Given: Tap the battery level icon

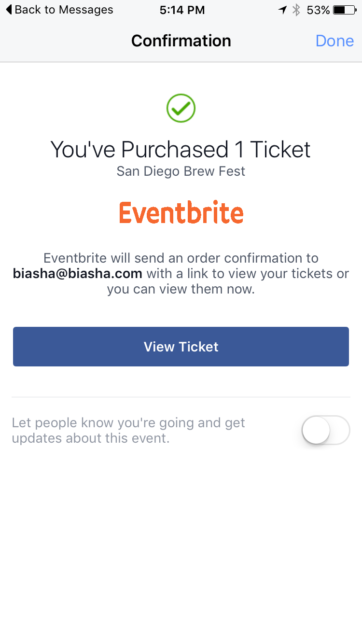Looking at the screenshot, I should [345, 10].
